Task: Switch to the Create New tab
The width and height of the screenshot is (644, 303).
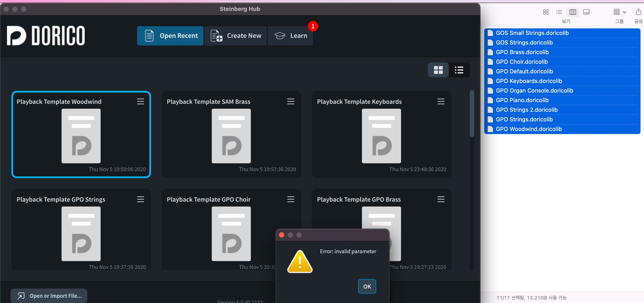Action: (x=235, y=36)
